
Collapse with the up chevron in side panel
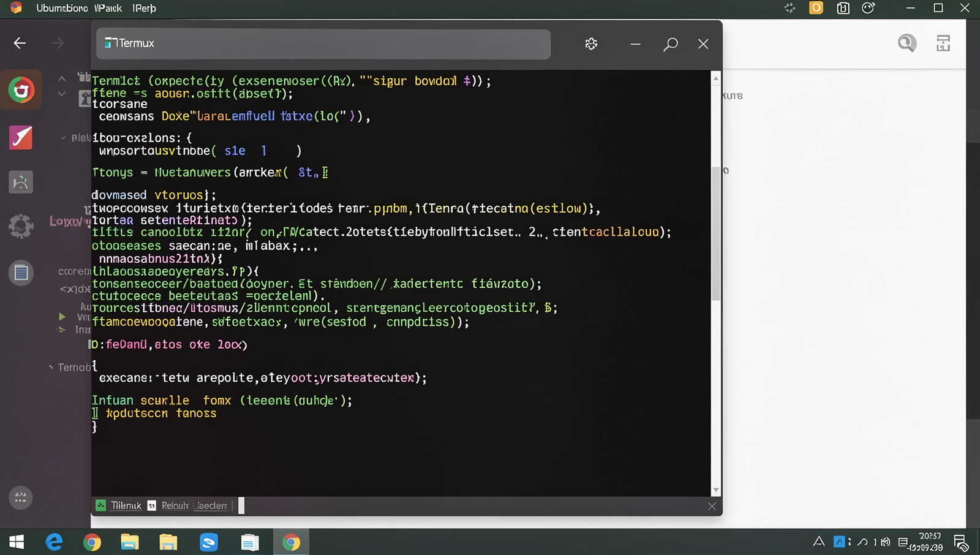pos(62,78)
